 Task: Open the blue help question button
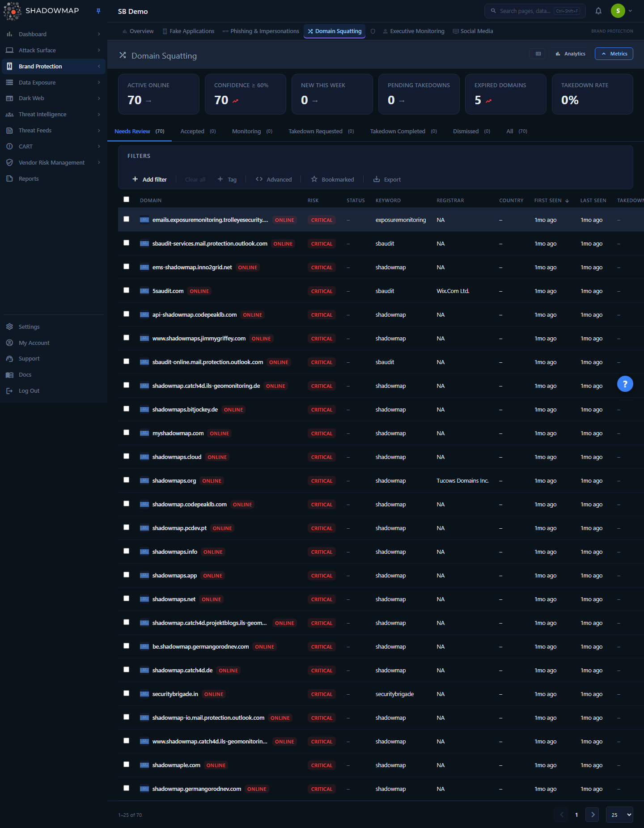pyautogui.click(x=625, y=384)
